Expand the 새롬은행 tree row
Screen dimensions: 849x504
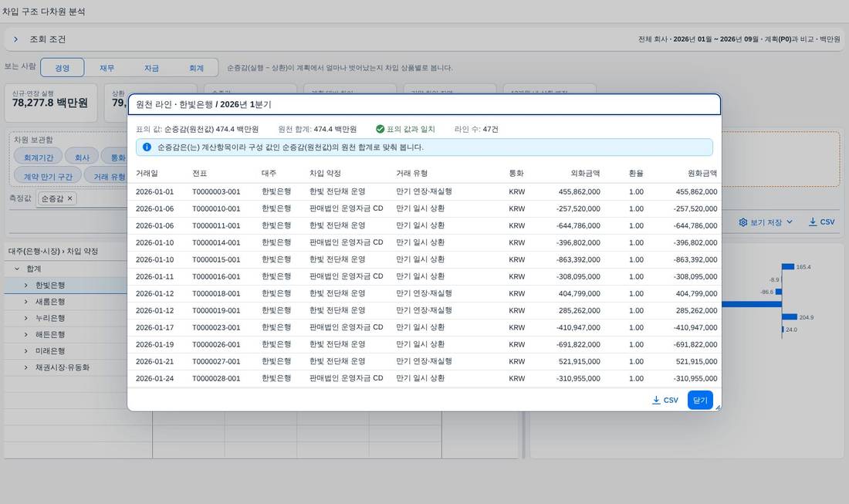tap(25, 302)
